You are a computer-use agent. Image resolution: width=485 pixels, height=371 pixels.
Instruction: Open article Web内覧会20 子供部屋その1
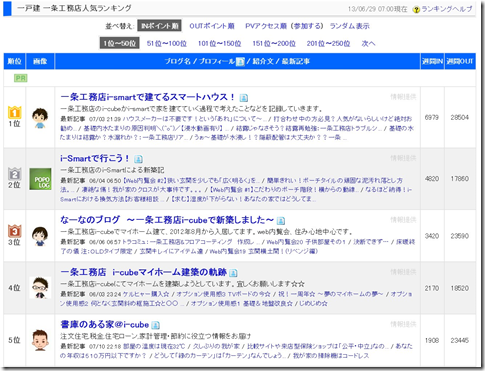coord(306,242)
